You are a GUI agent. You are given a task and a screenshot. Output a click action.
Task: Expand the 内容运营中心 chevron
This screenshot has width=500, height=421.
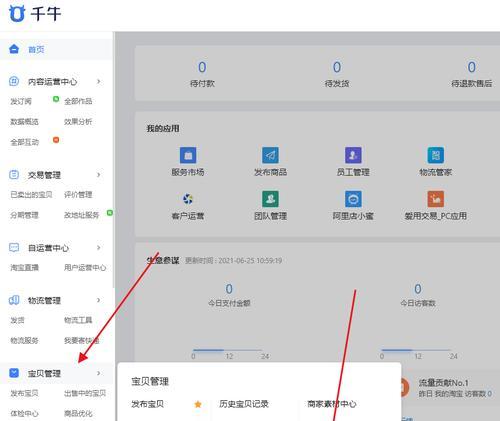click(98, 81)
